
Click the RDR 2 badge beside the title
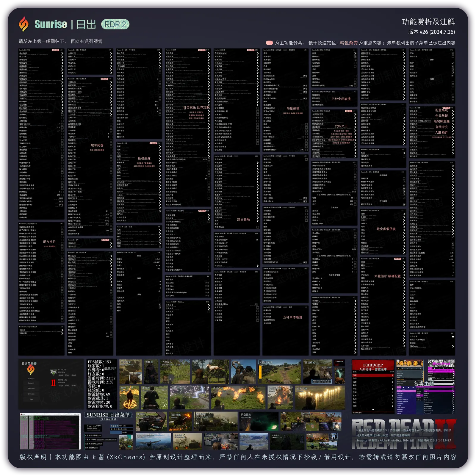(115, 24)
